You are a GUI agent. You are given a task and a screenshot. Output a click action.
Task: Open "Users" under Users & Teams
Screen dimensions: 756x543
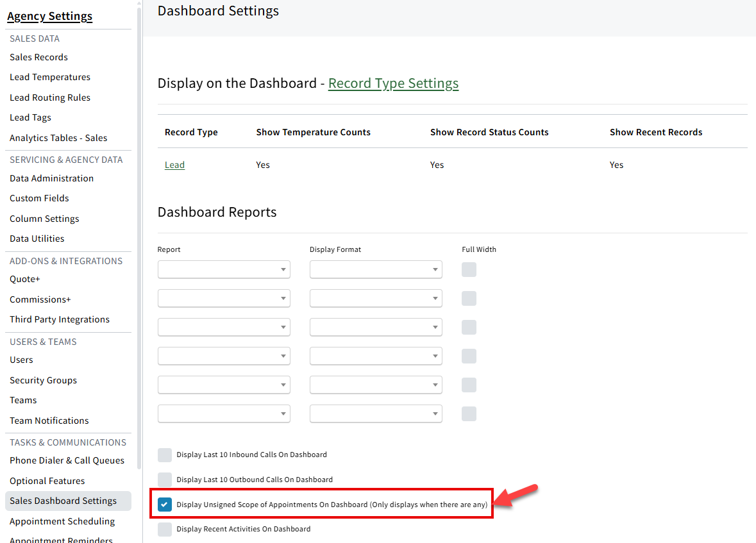[21, 360]
